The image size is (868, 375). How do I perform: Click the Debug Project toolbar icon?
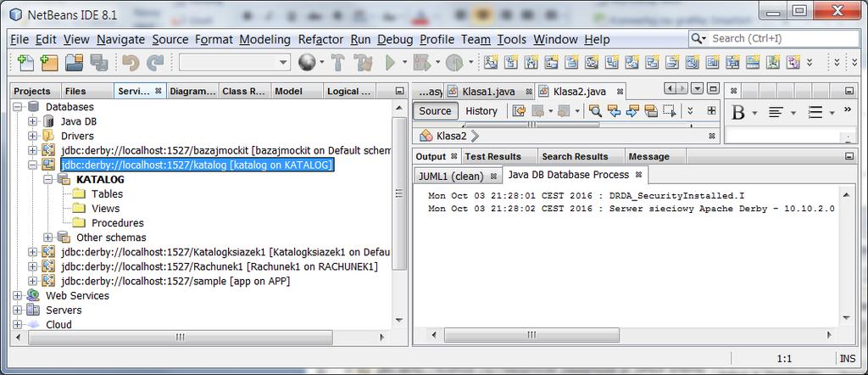coord(422,63)
